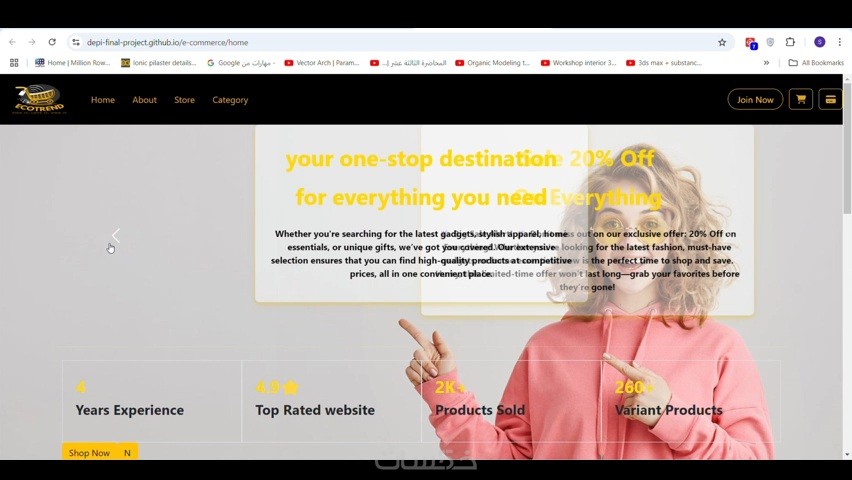Click the Join Now button

pos(755,99)
